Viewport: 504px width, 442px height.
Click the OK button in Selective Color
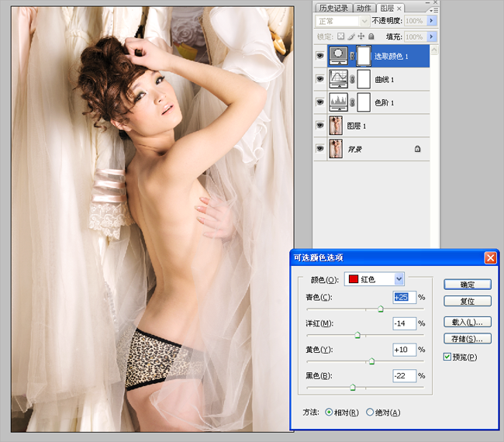coord(468,285)
